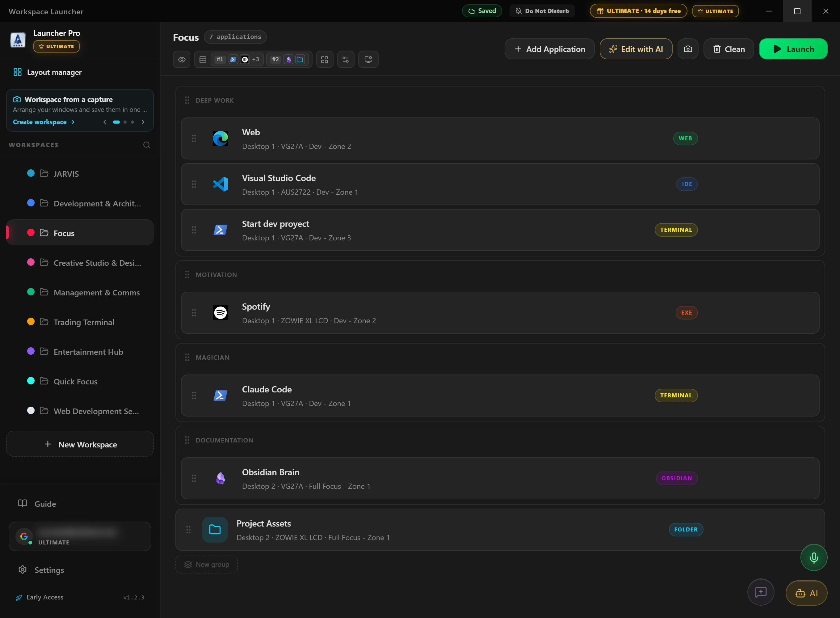
Task: Click PowerShell icon of Claude Code
Action: coord(220,396)
